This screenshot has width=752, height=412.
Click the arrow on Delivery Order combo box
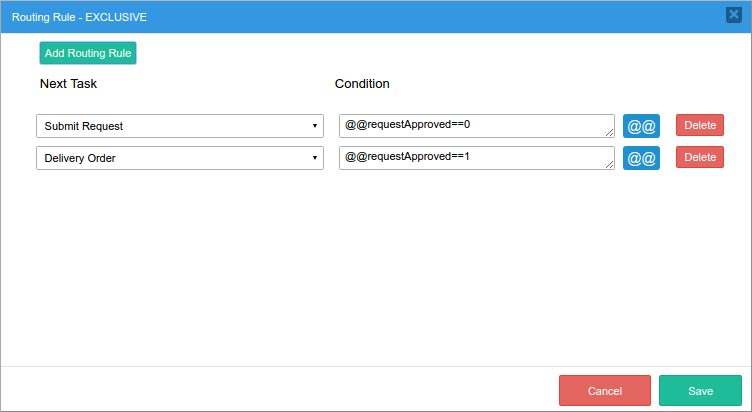[x=314, y=158]
